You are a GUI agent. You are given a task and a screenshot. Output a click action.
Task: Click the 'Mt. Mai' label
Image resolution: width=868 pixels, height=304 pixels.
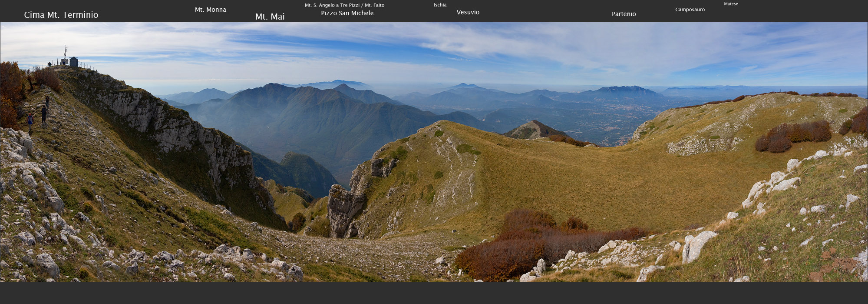(270, 17)
